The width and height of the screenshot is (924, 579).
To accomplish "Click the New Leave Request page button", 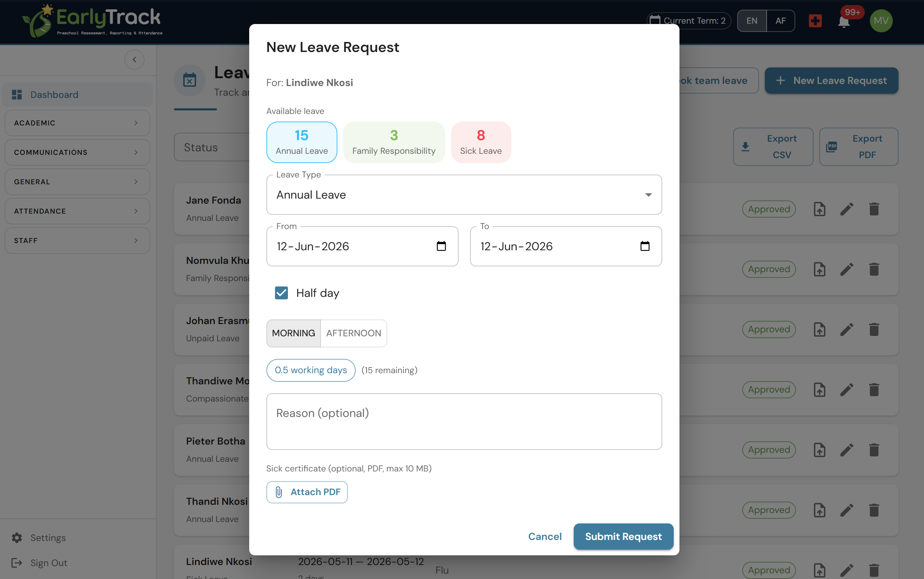I will pyautogui.click(x=831, y=80).
